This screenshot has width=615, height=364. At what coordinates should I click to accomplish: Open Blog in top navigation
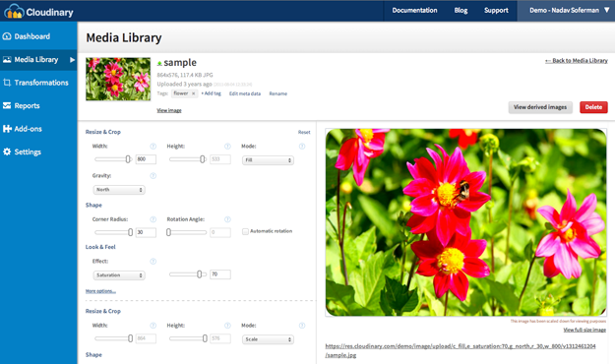tap(461, 11)
